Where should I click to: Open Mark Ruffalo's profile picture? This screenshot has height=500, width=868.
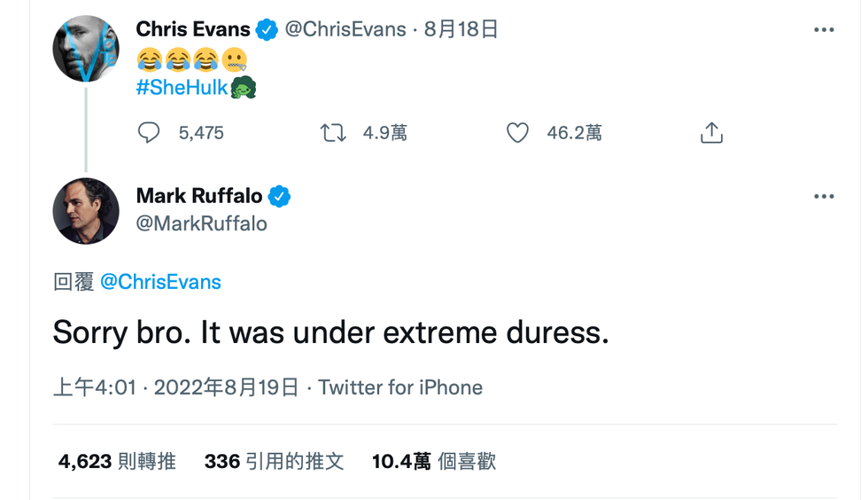tap(86, 211)
